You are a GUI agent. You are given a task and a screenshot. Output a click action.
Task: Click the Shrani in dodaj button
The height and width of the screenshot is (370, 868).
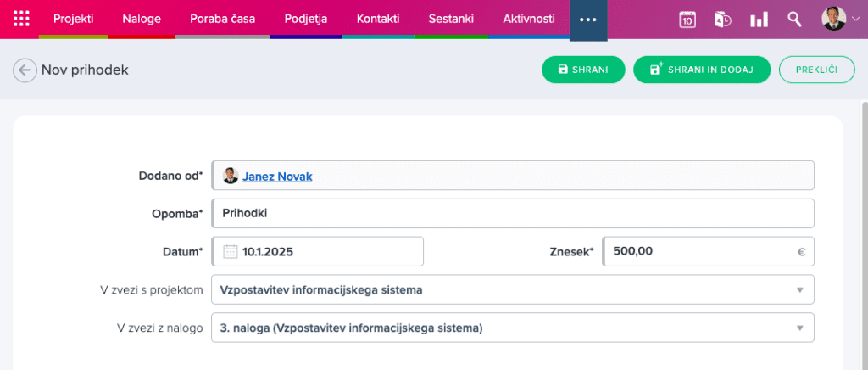point(701,70)
